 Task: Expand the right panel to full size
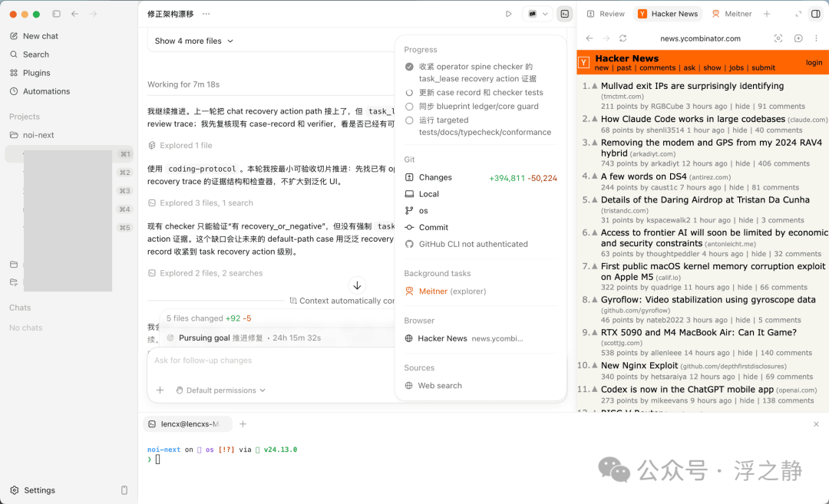(798, 15)
